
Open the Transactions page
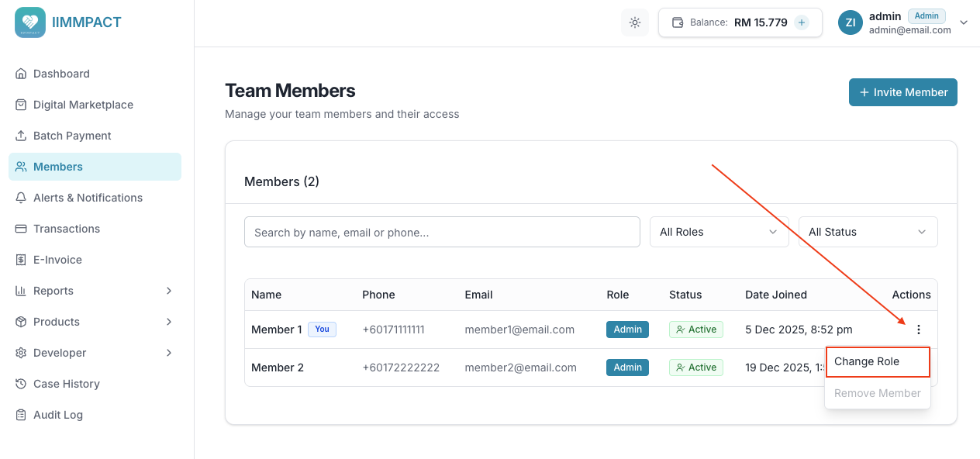click(67, 229)
